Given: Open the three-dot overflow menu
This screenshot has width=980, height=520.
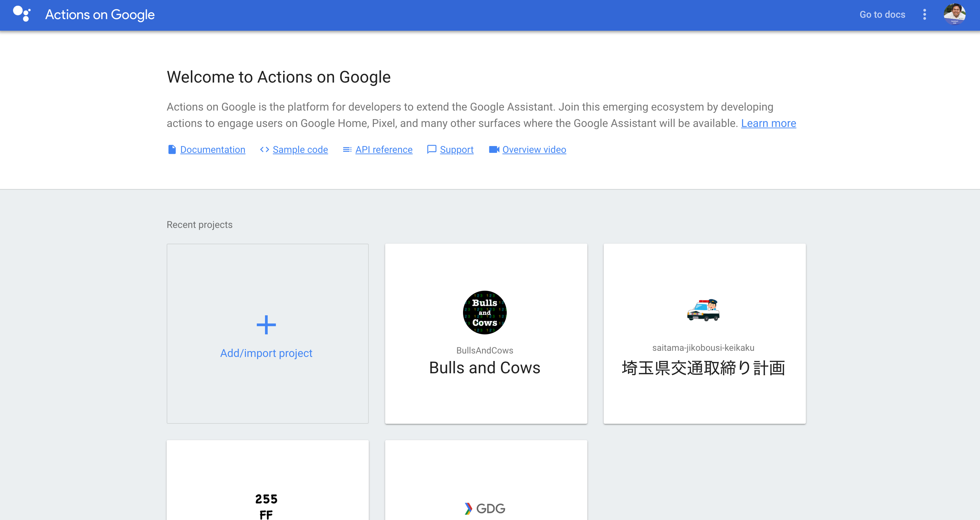Looking at the screenshot, I should coord(924,14).
